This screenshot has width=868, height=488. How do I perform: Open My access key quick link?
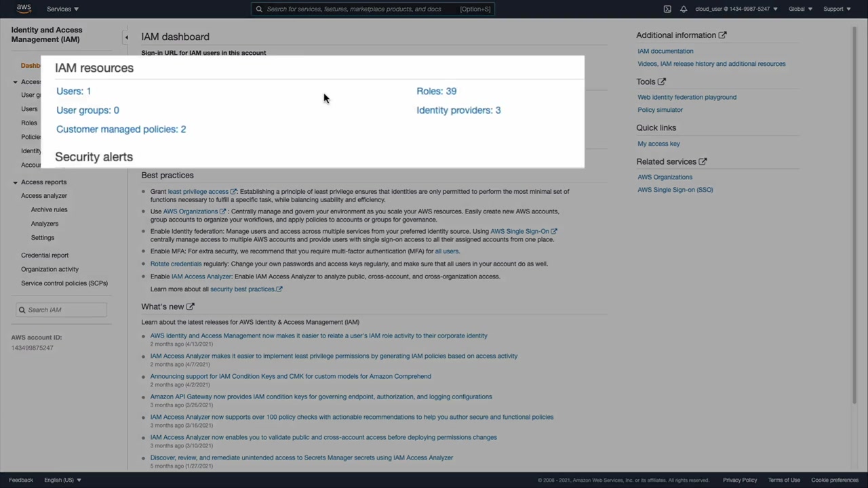click(658, 144)
